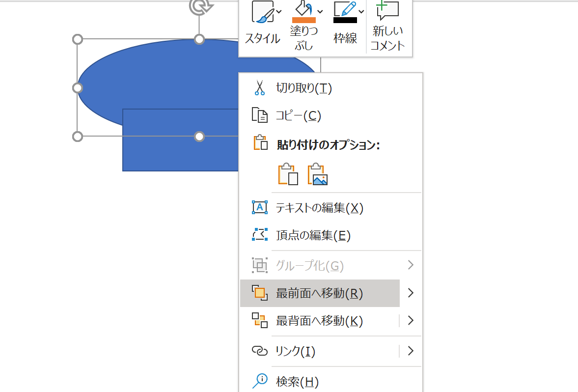Select テキストの編集(X) menu item
Image resolution: width=578 pixels, height=392 pixels.
(331, 208)
